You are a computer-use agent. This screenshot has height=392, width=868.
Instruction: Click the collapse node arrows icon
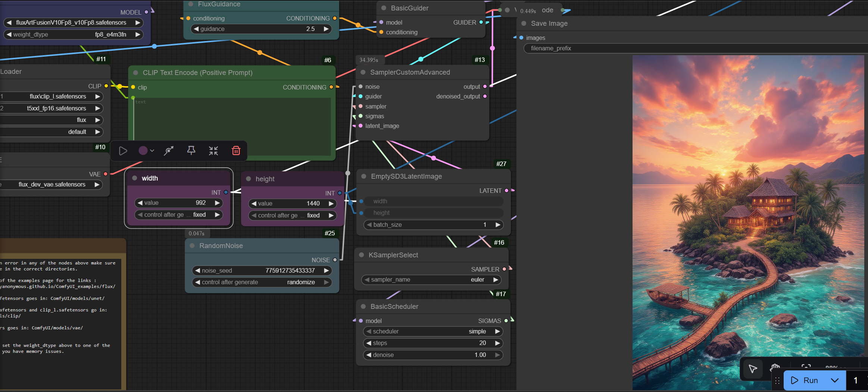click(x=213, y=151)
